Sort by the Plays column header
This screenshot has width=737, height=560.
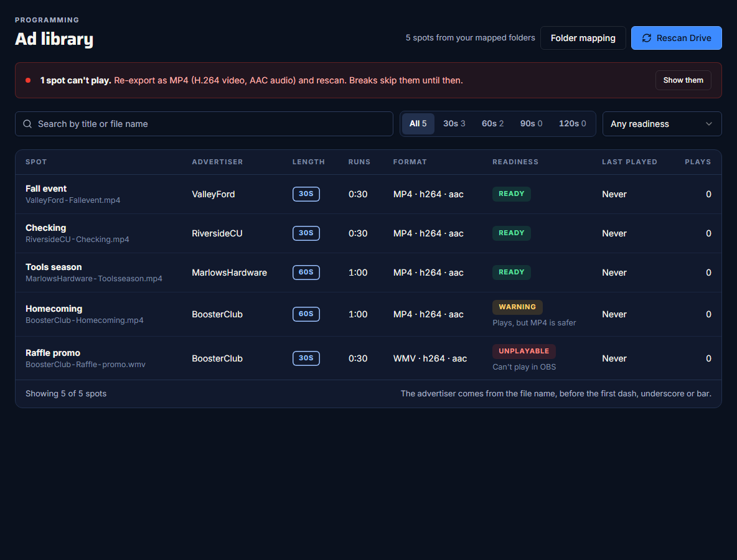point(698,162)
